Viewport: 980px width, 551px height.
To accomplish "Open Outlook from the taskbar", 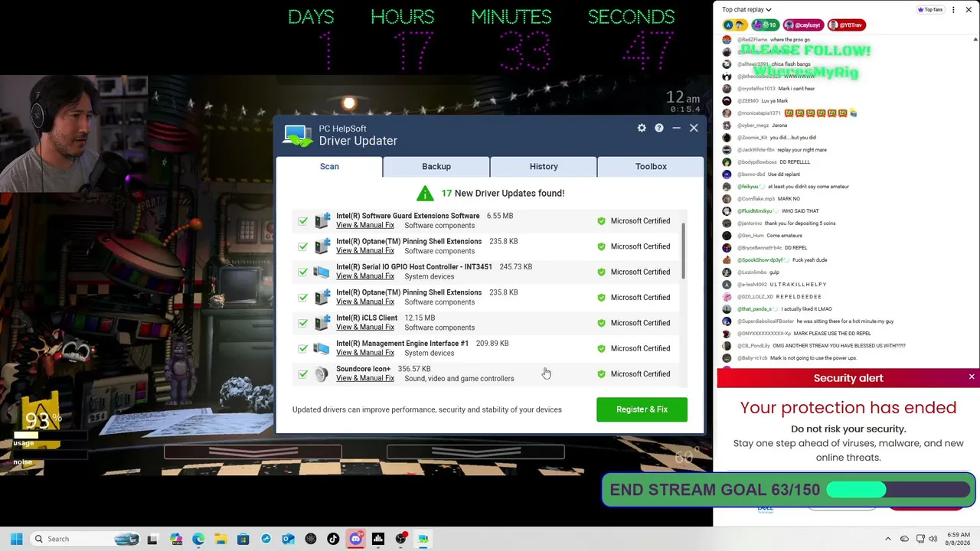I will coord(288,539).
